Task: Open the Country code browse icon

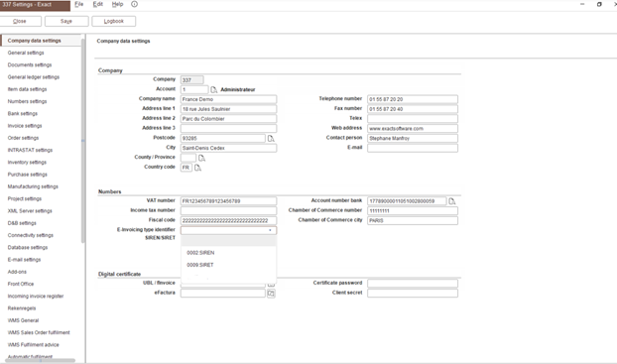Action: point(197,168)
